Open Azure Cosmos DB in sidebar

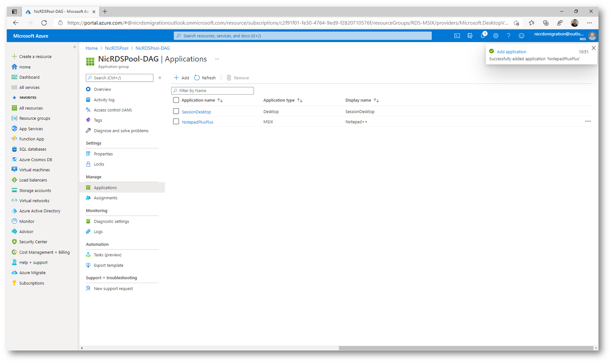click(x=35, y=159)
